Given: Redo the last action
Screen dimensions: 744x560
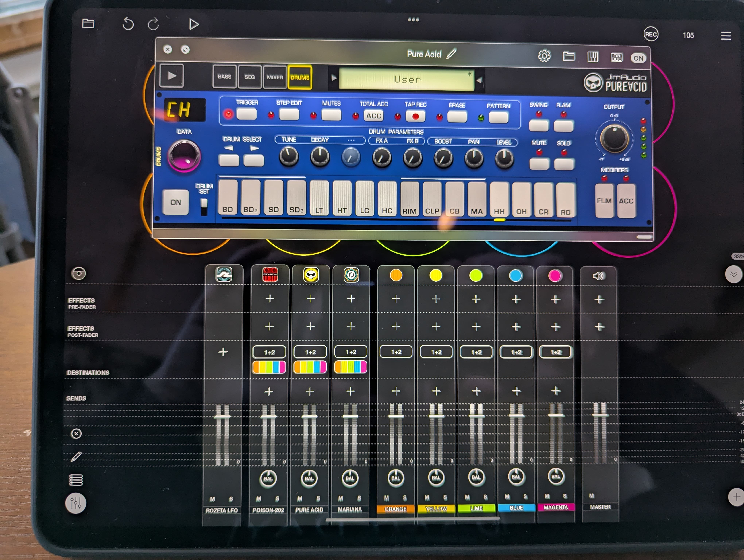Looking at the screenshot, I should point(153,24).
